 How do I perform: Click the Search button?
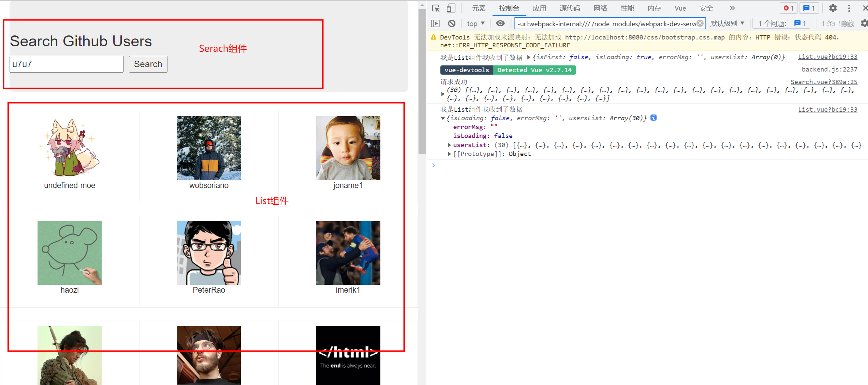point(148,64)
